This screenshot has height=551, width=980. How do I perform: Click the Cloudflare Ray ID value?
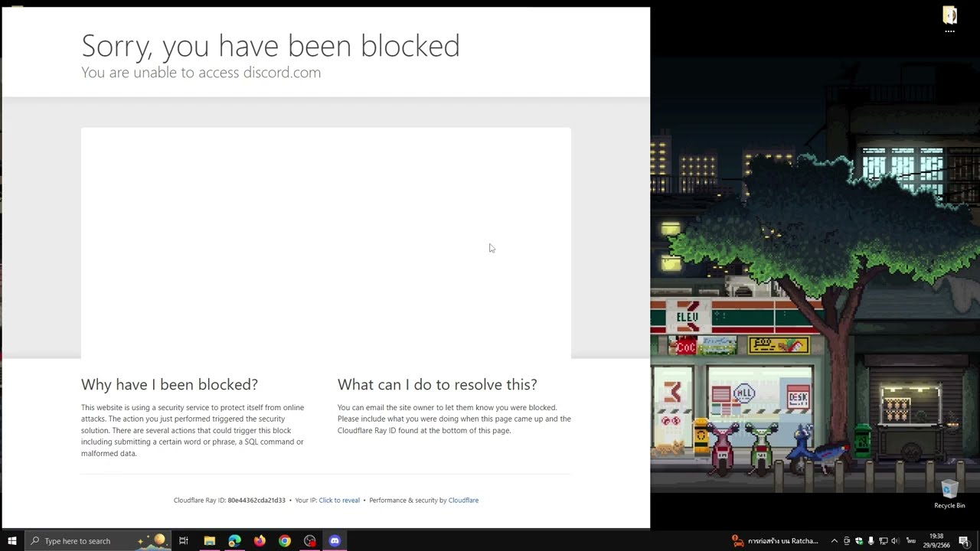pyautogui.click(x=256, y=500)
